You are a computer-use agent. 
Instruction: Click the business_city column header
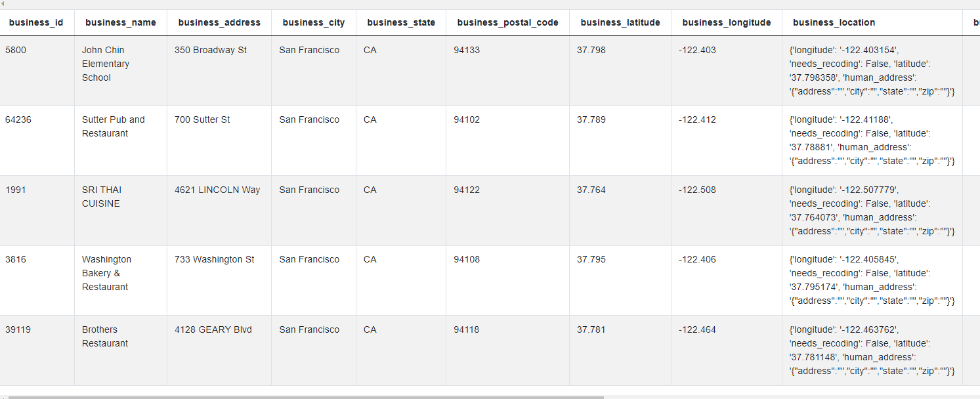click(313, 22)
